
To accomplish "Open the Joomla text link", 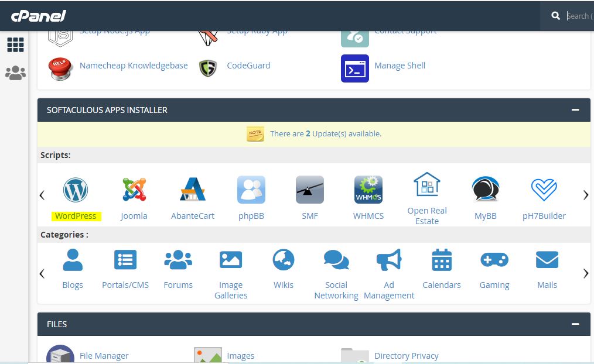I will [134, 216].
